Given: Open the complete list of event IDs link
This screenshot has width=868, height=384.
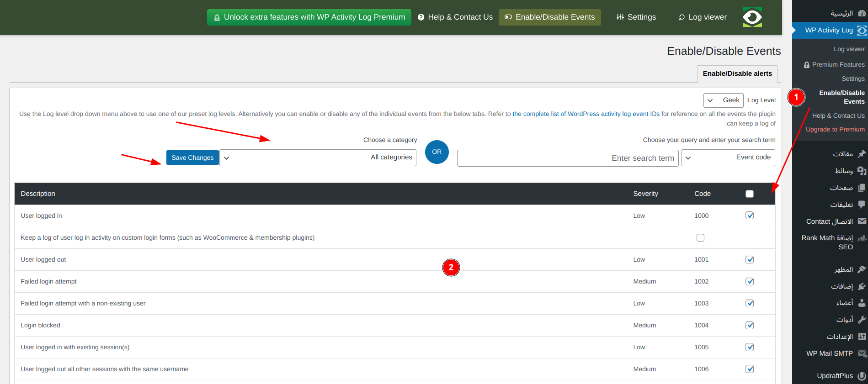Looking at the screenshot, I should tap(586, 114).
